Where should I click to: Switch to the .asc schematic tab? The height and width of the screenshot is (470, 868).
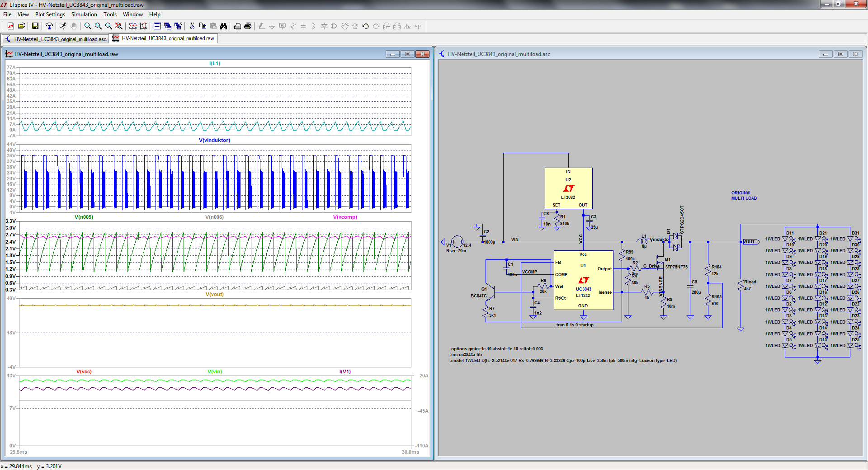[x=56, y=39]
